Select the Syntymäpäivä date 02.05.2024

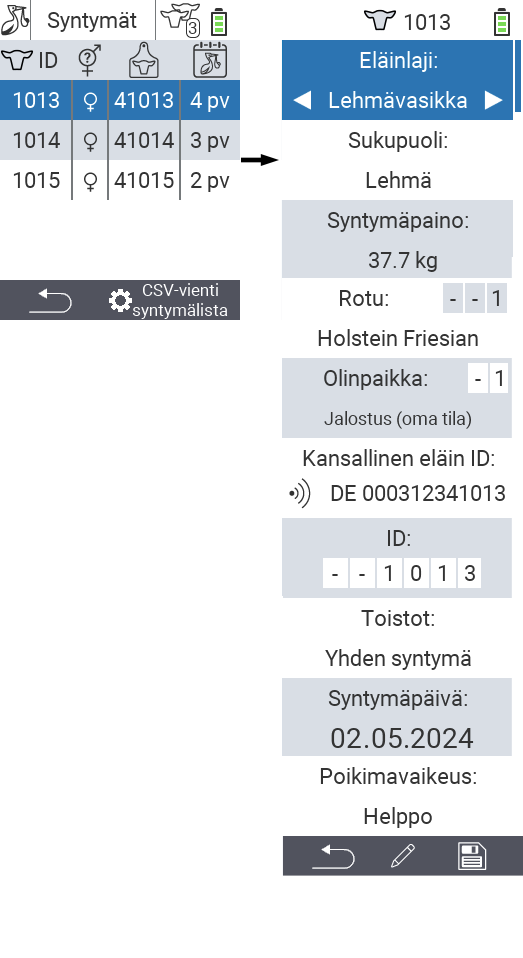point(401,738)
